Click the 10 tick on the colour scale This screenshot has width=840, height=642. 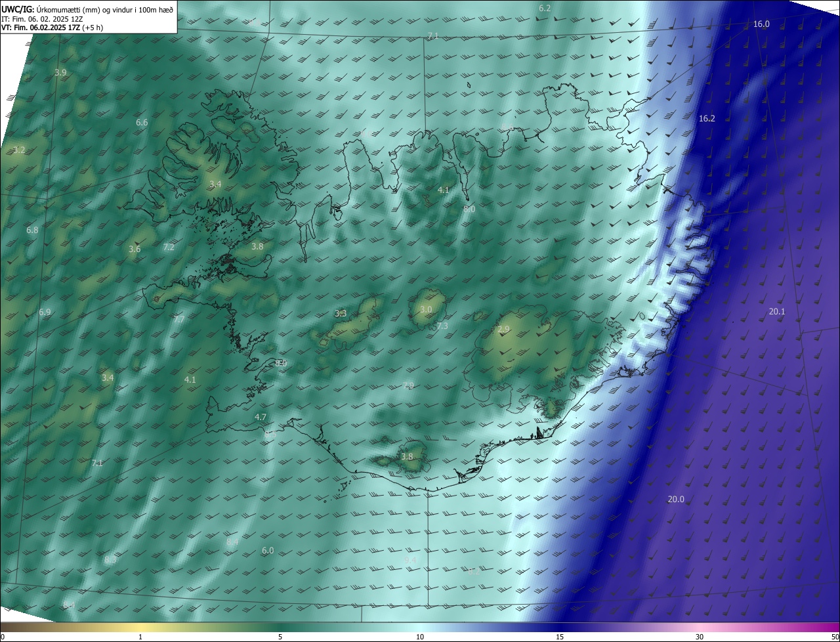420,637
